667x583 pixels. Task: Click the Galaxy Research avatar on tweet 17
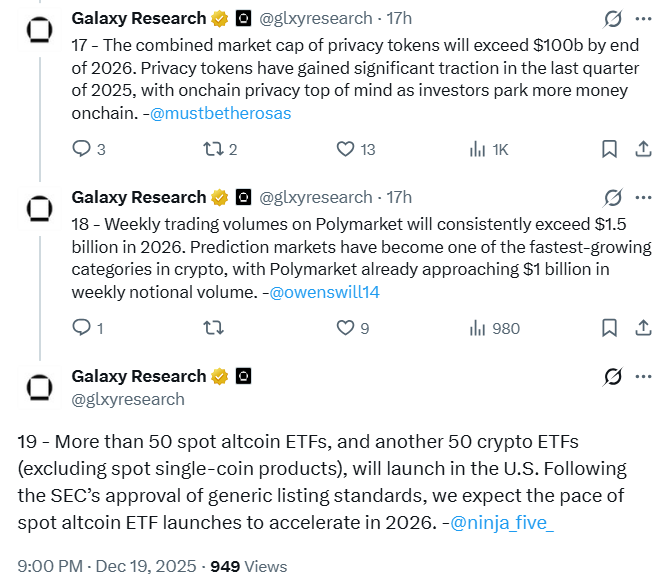39,28
